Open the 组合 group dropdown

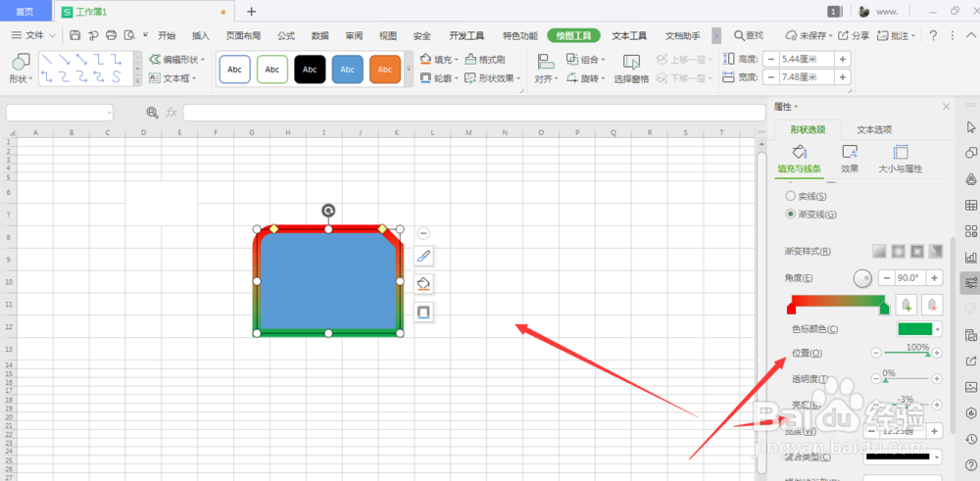[586, 60]
